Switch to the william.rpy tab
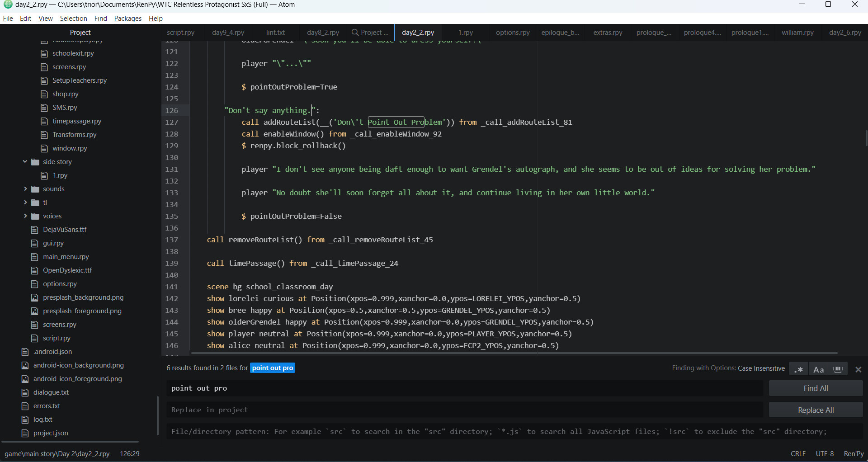Image resolution: width=868 pixels, height=462 pixels. click(x=798, y=32)
